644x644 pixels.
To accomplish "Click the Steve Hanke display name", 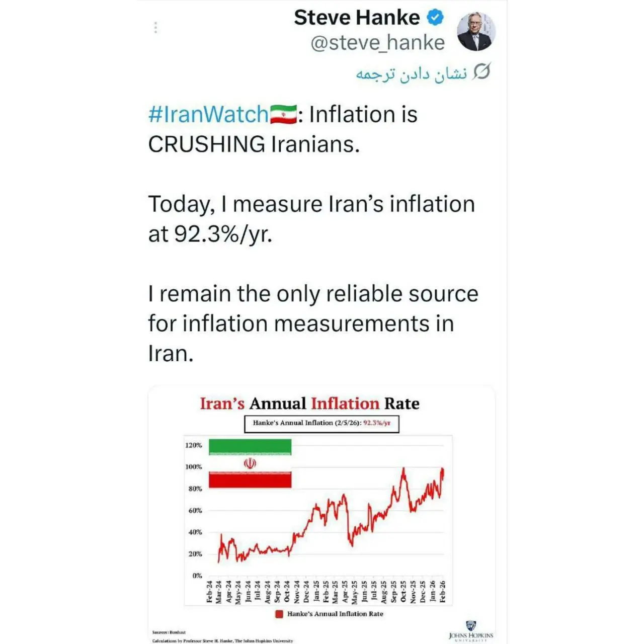I will 357,18.
